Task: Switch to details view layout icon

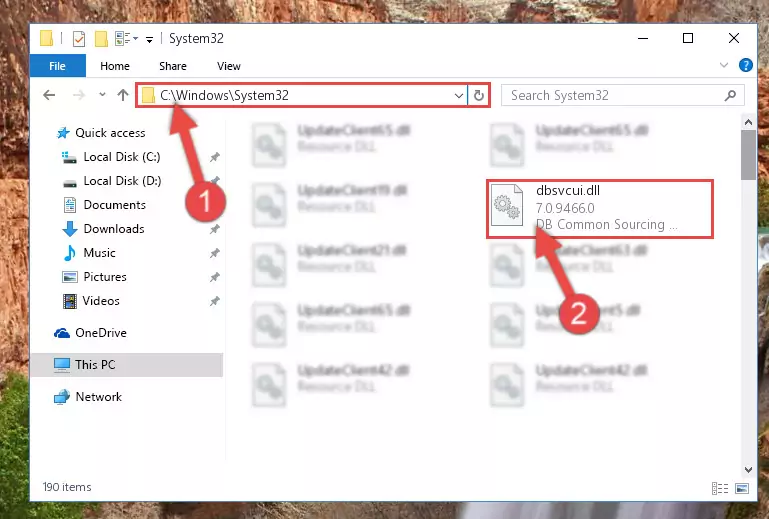Action: pyautogui.click(x=719, y=488)
